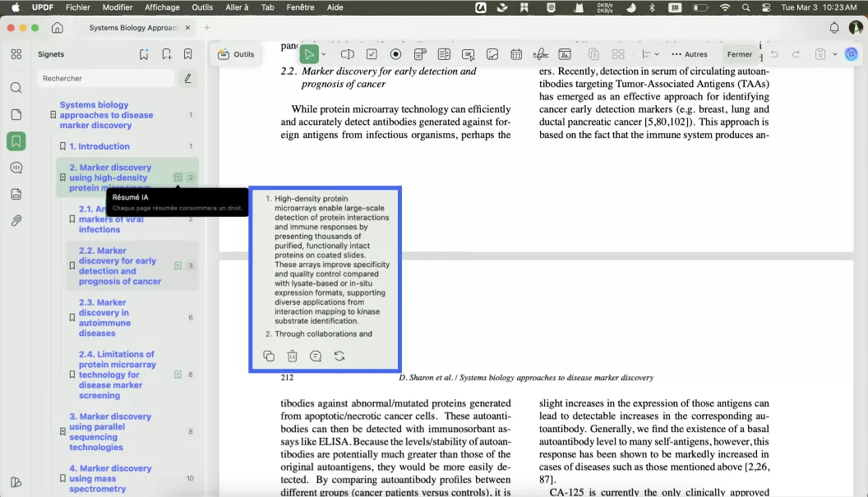Screen dimensions: 868x497
Task: Click the duplicate fields icon
Action: click(593, 54)
